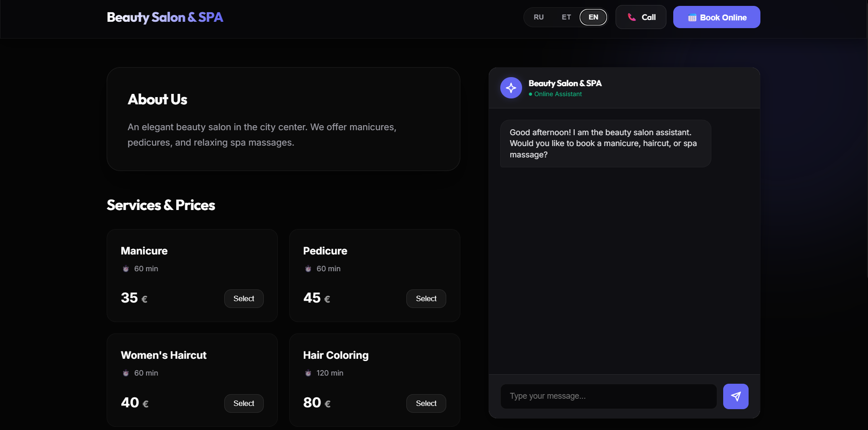
Task: Click the phone icon in Call button
Action: [631, 17]
